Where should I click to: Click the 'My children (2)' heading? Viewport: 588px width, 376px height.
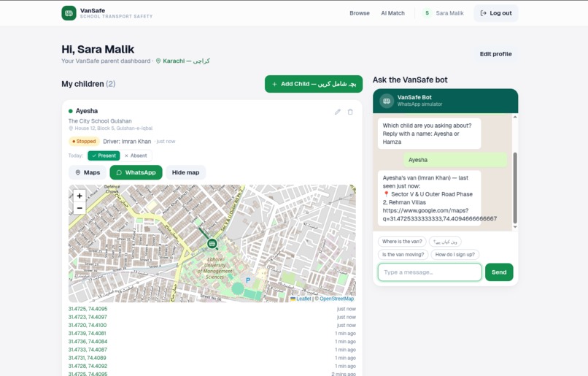88,84
